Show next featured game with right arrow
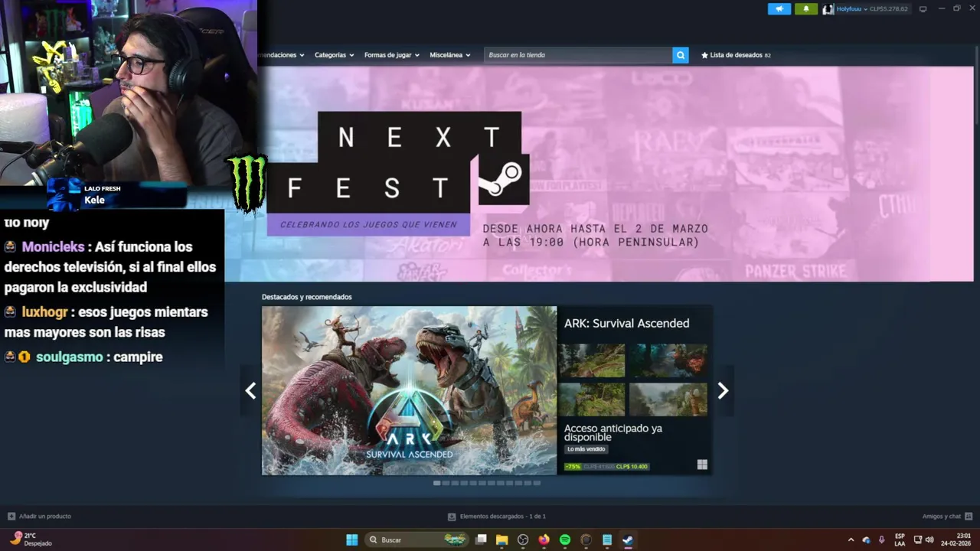 click(723, 391)
